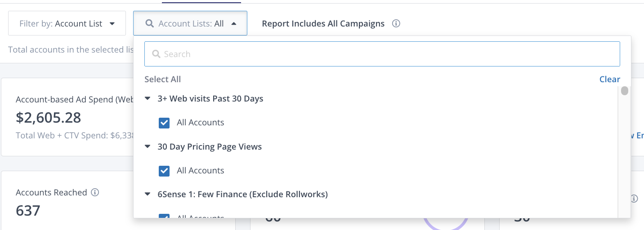644x230 pixels.
Task: Click the Report Includes All Campaigns text
Action: (x=323, y=23)
